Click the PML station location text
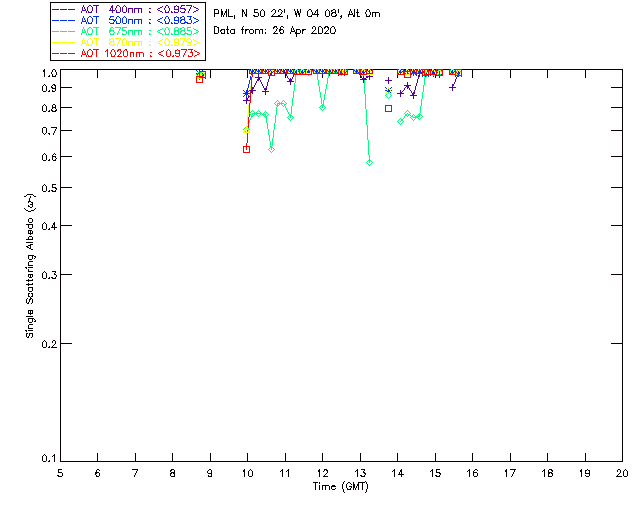Viewport: 640px width, 512px height. 297,13
